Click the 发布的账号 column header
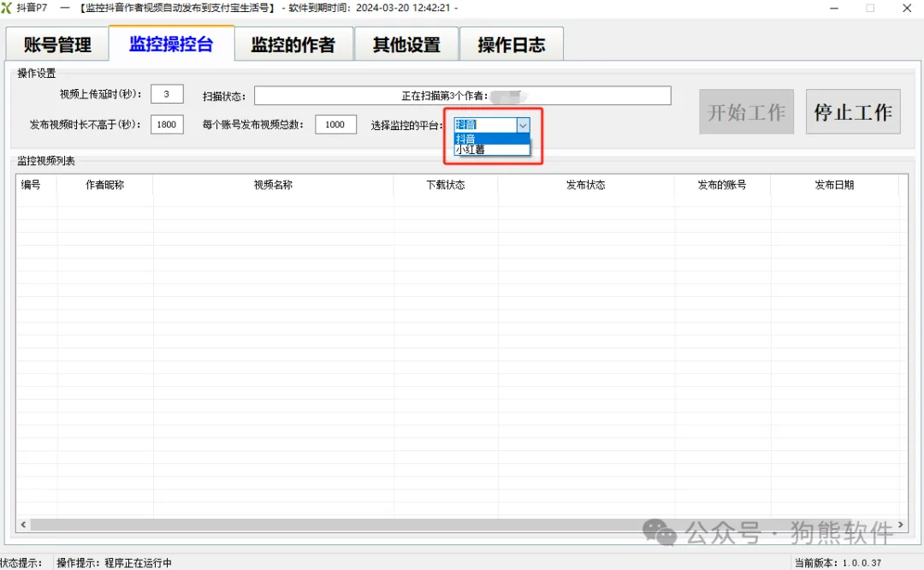The width and height of the screenshot is (924, 570). pos(722,185)
